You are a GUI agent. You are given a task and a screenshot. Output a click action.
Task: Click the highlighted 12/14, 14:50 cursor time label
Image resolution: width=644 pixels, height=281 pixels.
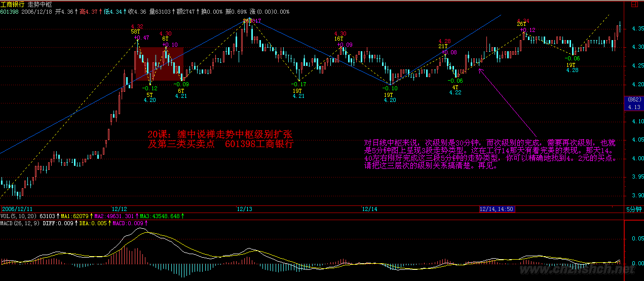(x=497, y=208)
